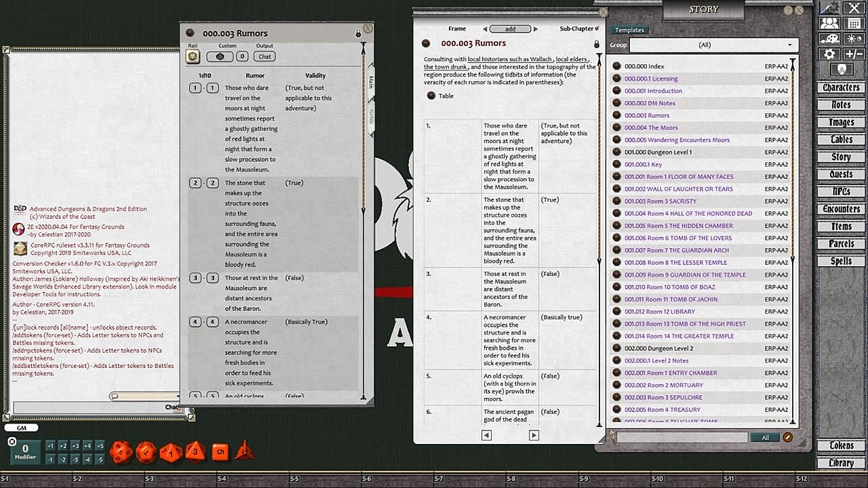Click the left arrow beside Frame add
This screenshot has height=488, width=868.
(485, 29)
